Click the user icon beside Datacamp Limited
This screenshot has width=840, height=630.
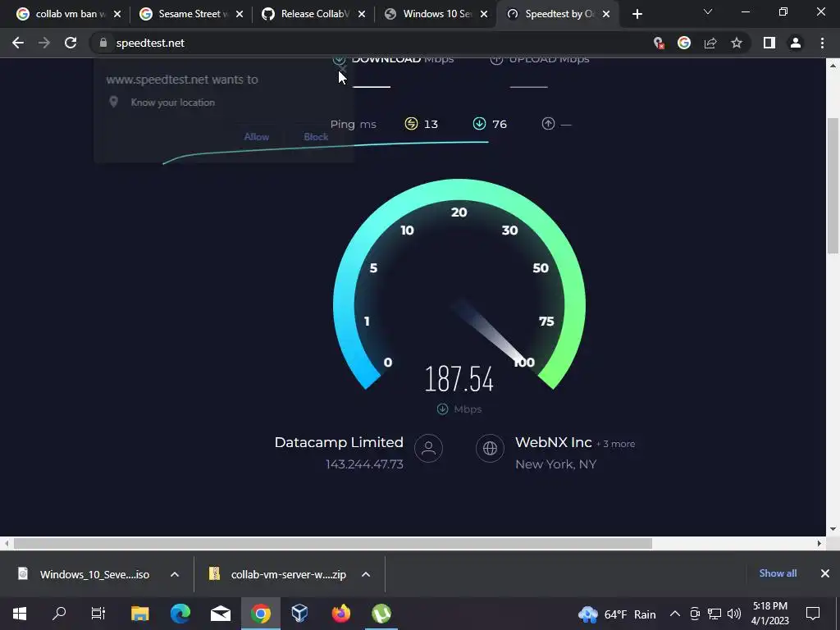point(428,449)
